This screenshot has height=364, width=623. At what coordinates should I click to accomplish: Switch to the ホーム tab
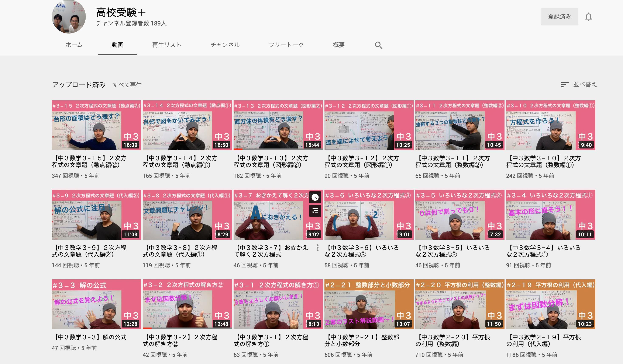coord(74,45)
